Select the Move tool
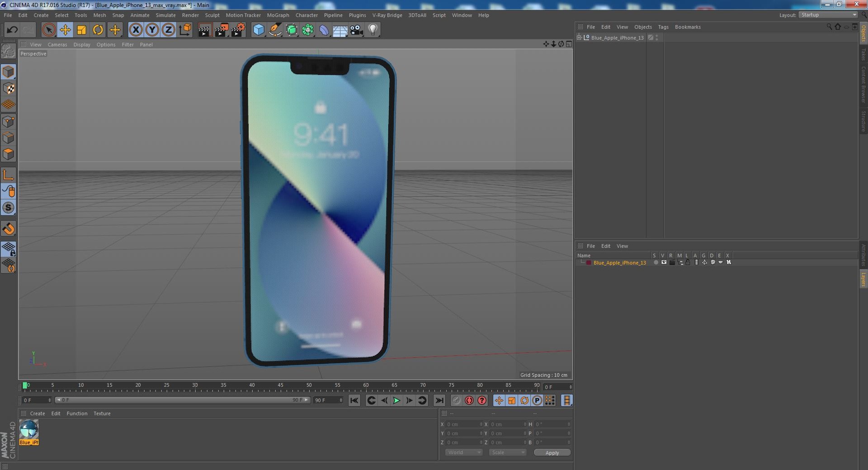Viewport: 868px width, 470px height. (x=65, y=30)
